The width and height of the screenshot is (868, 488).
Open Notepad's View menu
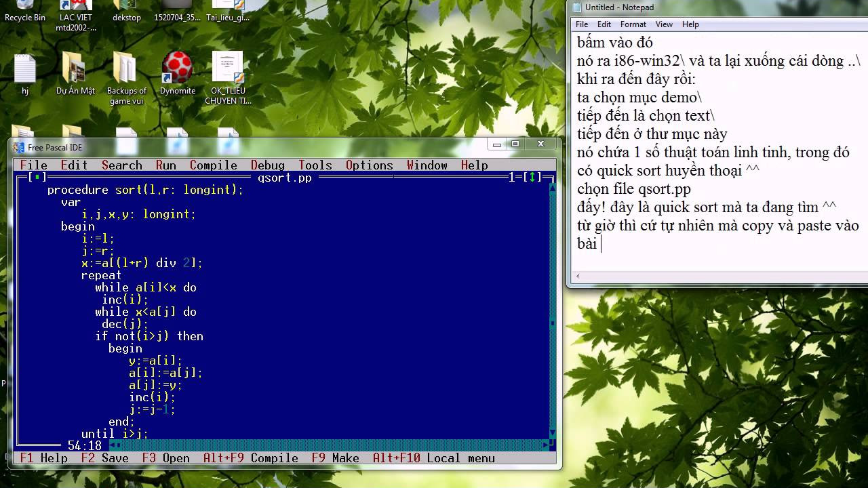coord(664,24)
